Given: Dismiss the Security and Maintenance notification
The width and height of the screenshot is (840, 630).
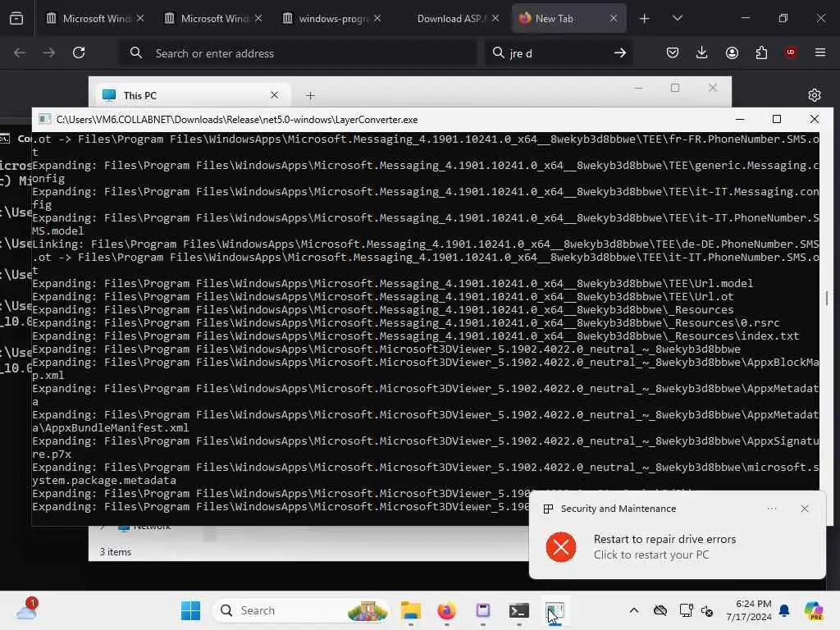Looking at the screenshot, I should click(x=805, y=509).
